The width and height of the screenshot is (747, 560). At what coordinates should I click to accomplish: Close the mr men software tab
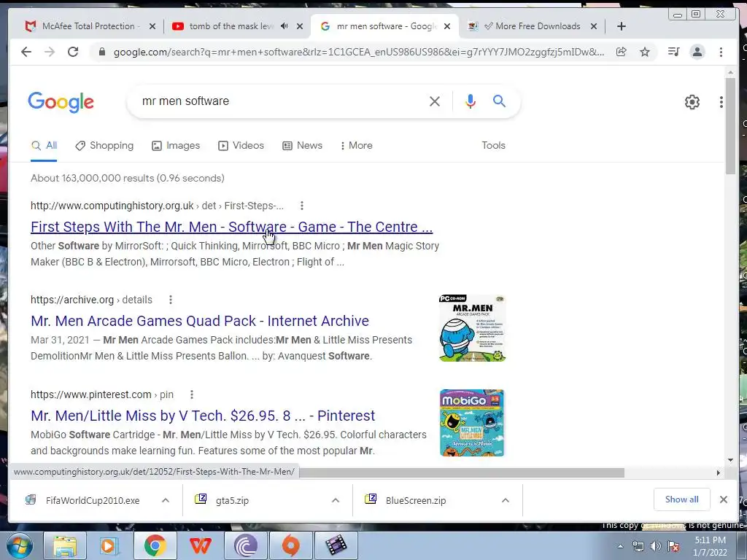[x=447, y=26]
